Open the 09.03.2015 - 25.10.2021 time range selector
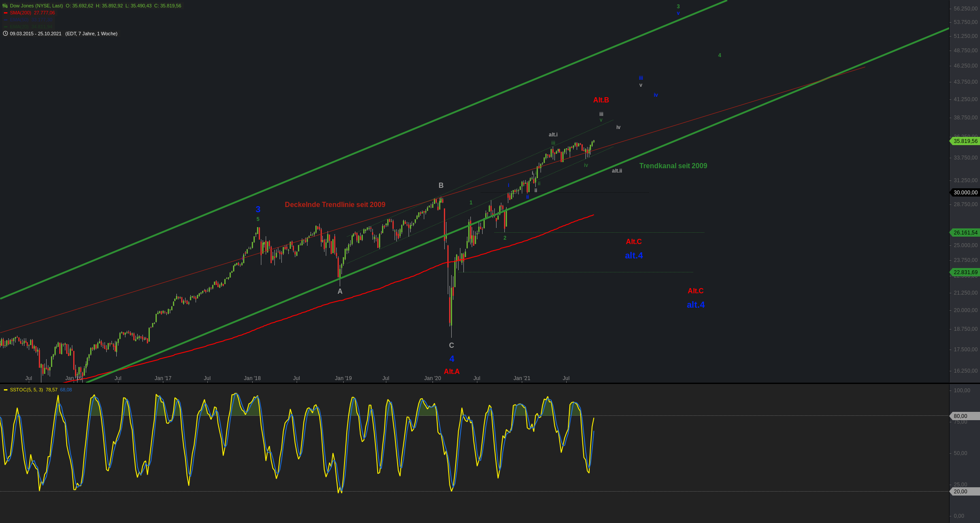The width and height of the screenshot is (980, 523). pyautogui.click(x=36, y=34)
